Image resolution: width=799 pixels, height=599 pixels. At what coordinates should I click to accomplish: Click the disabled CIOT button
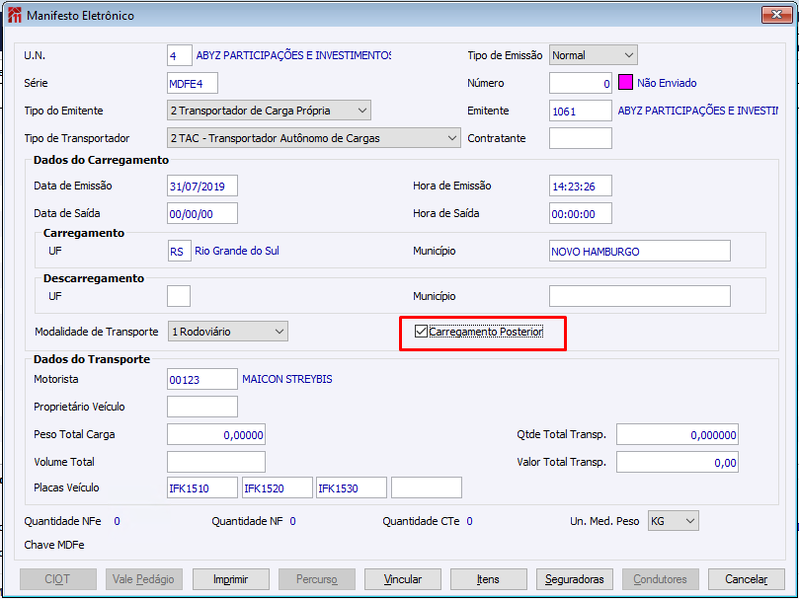[x=58, y=579]
